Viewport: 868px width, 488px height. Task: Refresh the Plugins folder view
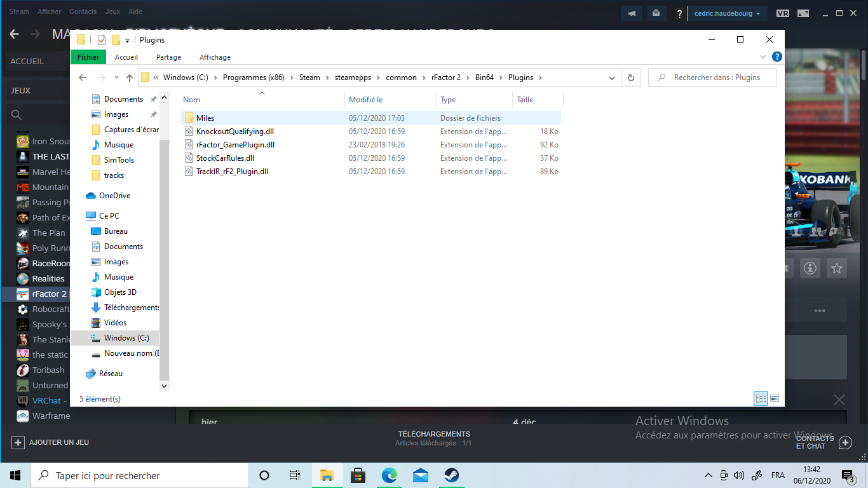pos(630,78)
